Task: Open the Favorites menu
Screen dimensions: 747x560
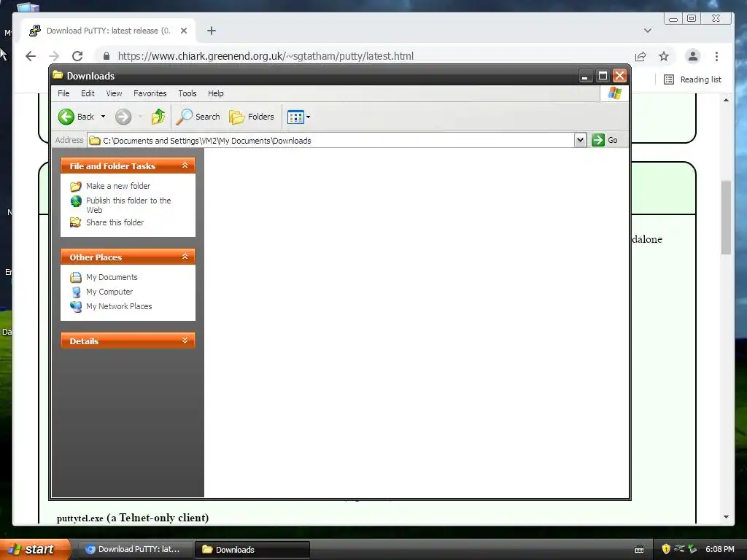Action: (x=150, y=93)
